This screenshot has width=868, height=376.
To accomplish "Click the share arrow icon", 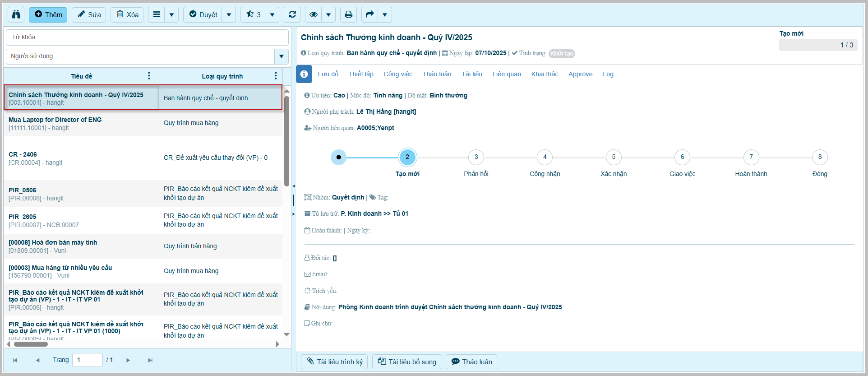I will pyautogui.click(x=369, y=14).
